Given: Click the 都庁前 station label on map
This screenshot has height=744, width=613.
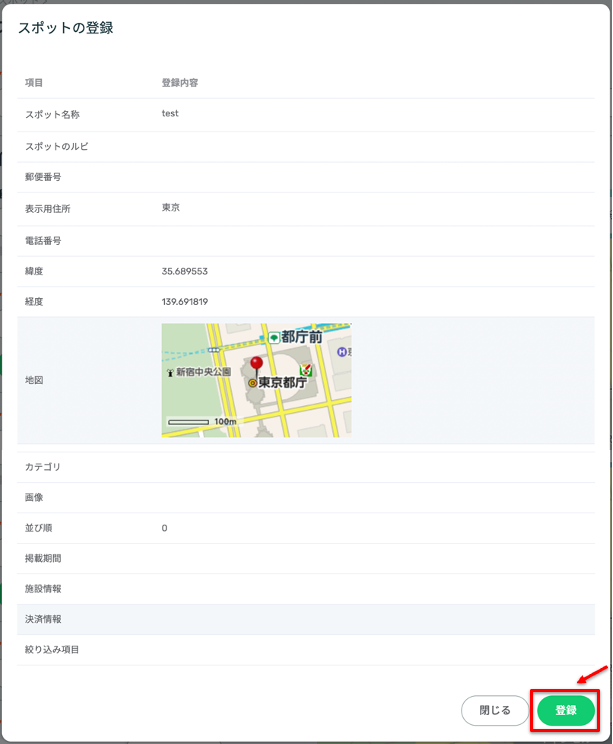Looking at the screenshot, I should coord(301,337).
